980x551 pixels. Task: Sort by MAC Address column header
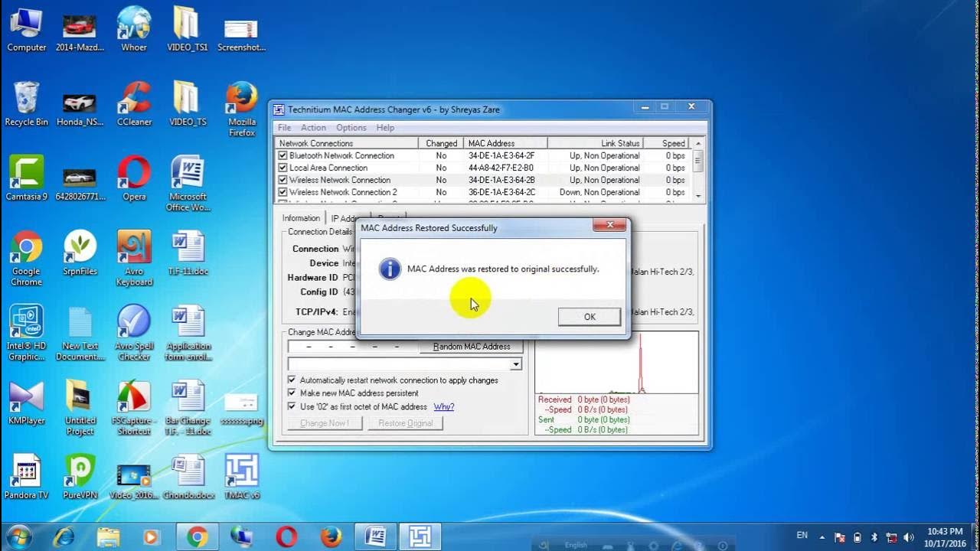505,143
